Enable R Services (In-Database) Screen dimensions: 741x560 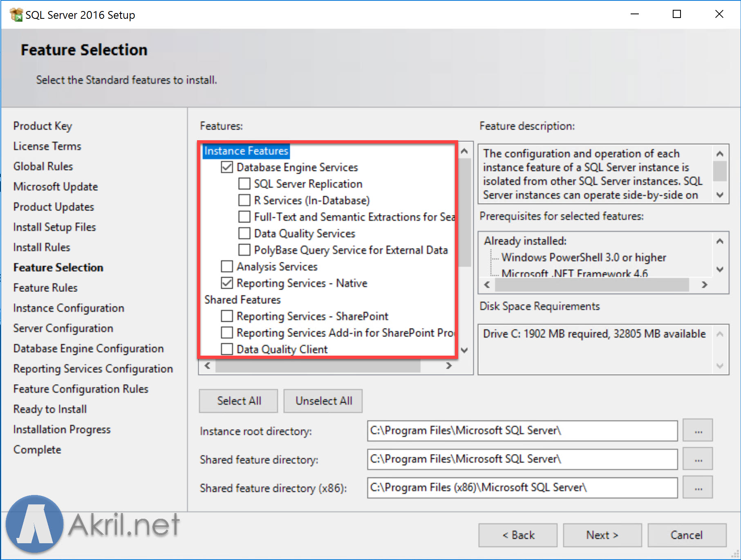coord(244,200)
